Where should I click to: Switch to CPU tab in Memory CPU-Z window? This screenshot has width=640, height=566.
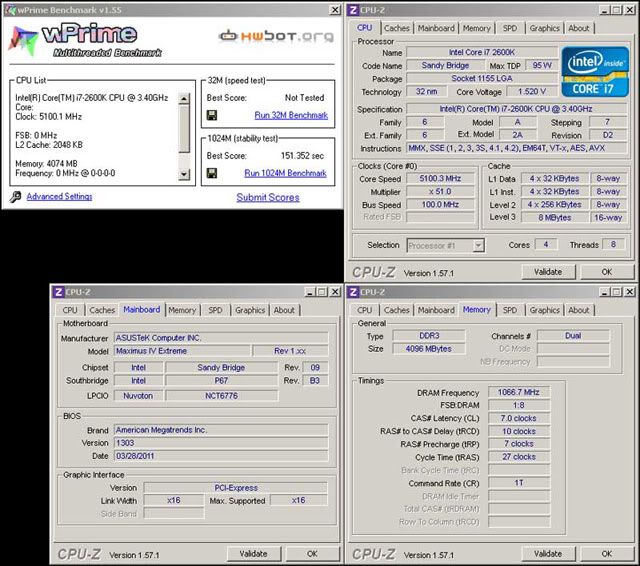point(364,310)
